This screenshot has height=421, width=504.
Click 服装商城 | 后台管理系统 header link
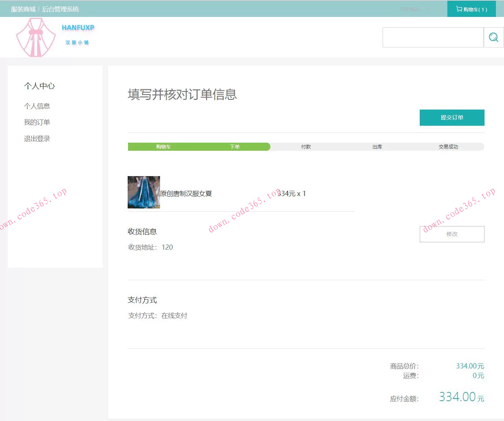[x=45, y=9]
